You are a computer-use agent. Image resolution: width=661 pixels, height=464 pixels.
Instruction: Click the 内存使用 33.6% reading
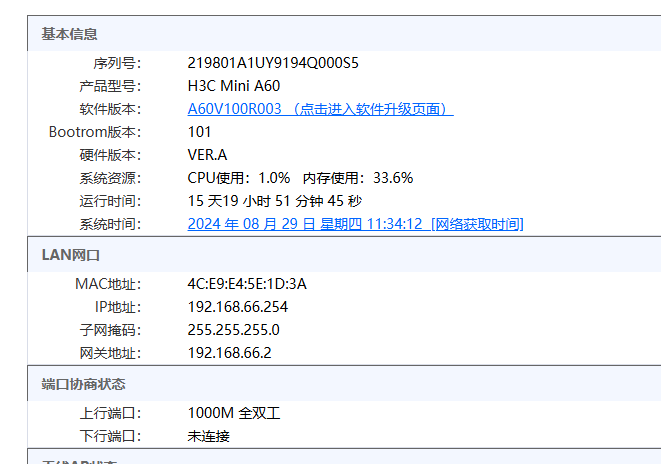coord(358,178)
